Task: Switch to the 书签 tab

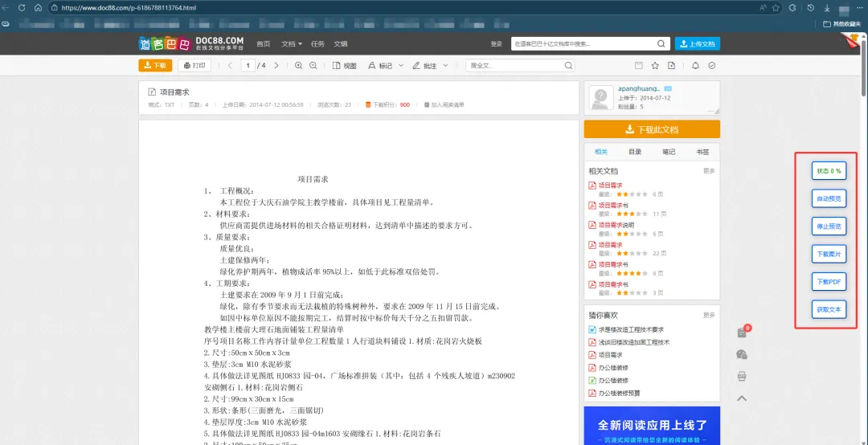Action: pos(702,152)
